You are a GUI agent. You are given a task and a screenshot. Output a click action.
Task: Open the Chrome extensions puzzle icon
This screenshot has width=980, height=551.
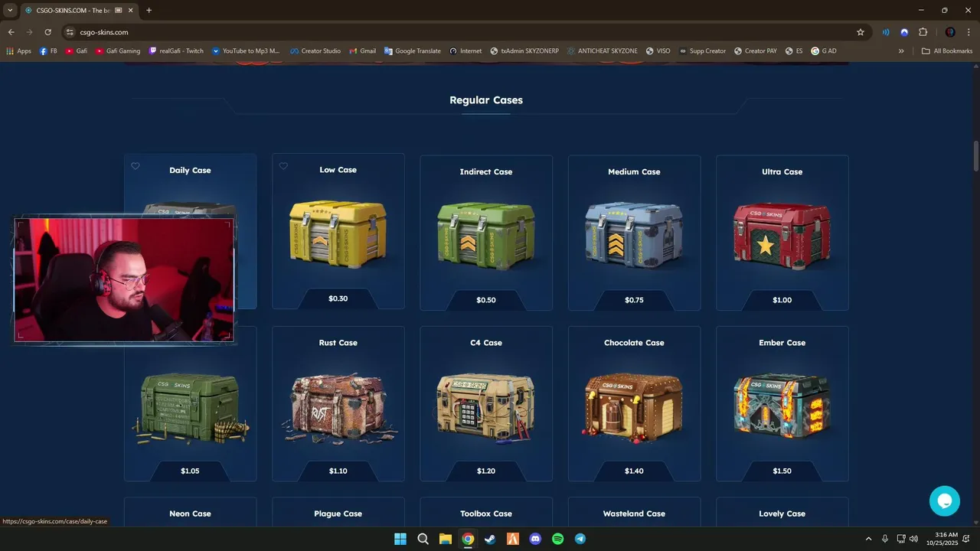(x=923, y=32)
